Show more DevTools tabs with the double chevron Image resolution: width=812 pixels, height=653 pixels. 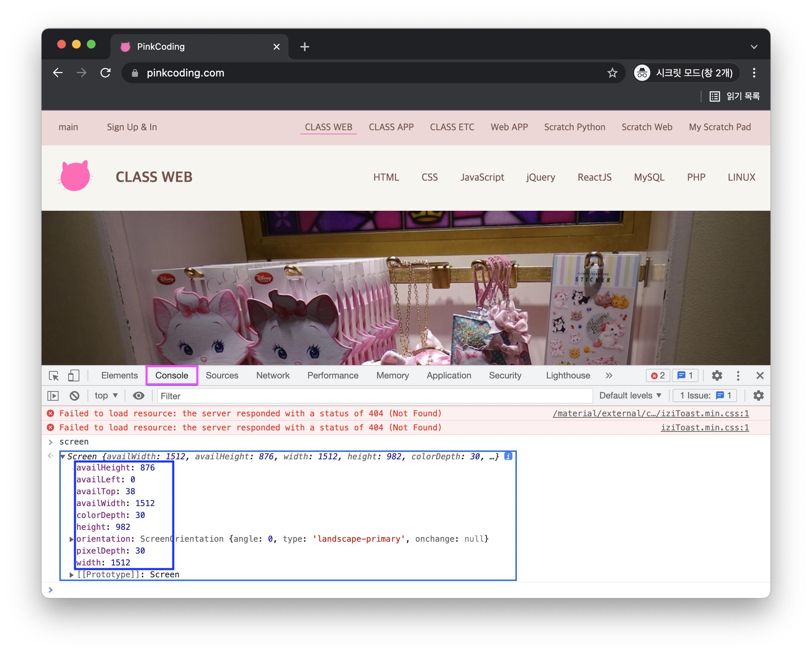click(608, 376)
